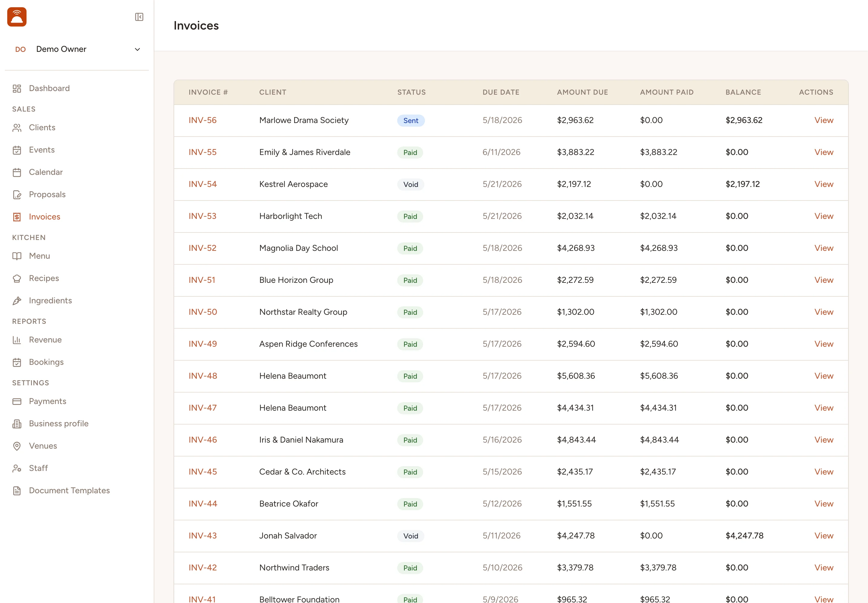Select the Northstar Realty Group client cell
Viewport: 868px width, 603px height.
click(303, 312)
